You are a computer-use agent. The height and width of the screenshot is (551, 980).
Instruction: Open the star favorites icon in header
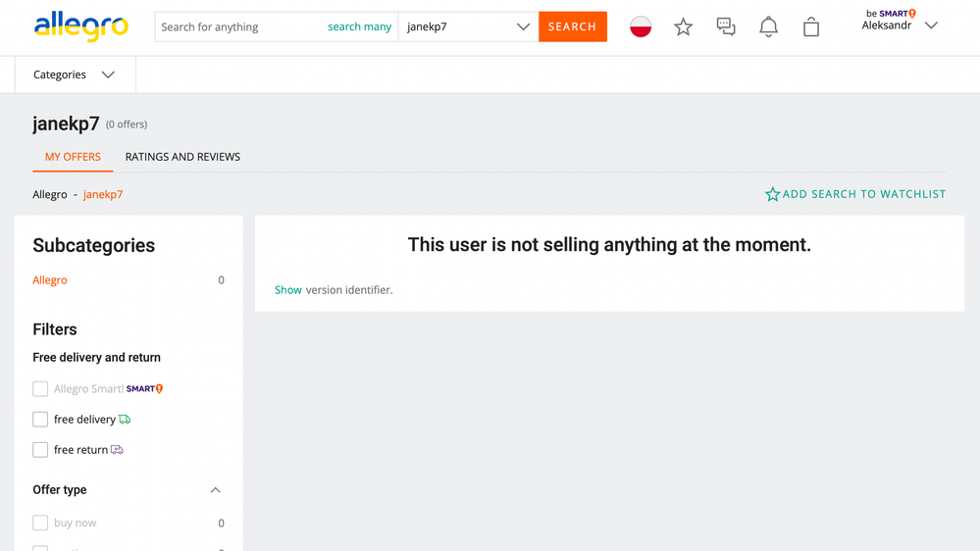pos(683,26)
